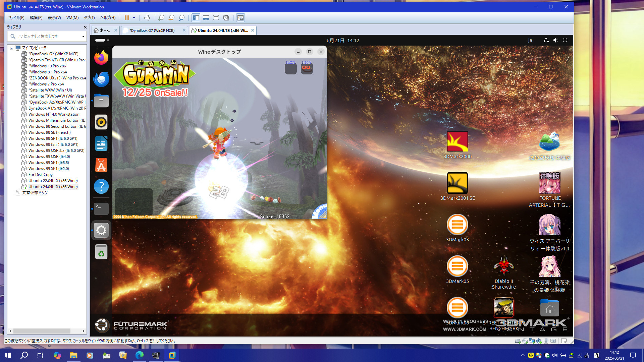Image resolution: width=644 pixels, height=362 pixels.
Task: Open the 6月21日 14:12 clock calendar
Action: (343, 41)
